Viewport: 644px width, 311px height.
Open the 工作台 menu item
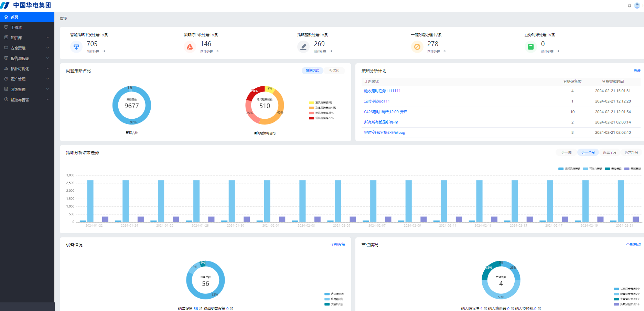(x=27, y=27)
